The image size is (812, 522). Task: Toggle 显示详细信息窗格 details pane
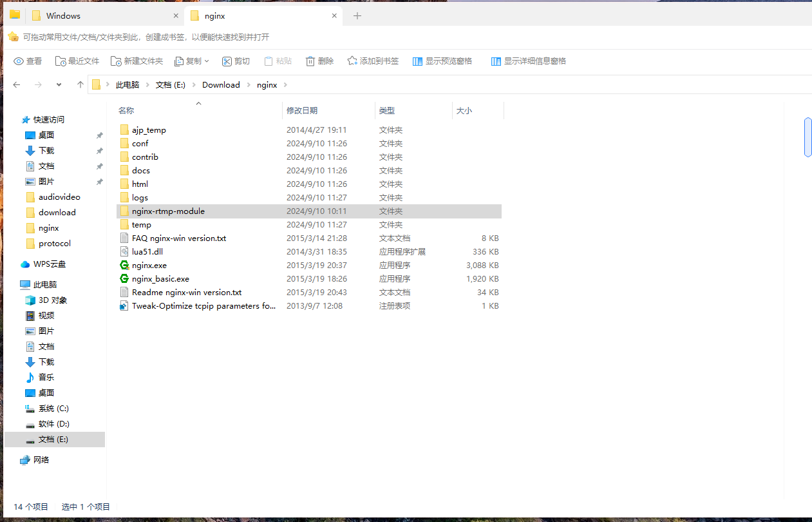click(529, 61)
